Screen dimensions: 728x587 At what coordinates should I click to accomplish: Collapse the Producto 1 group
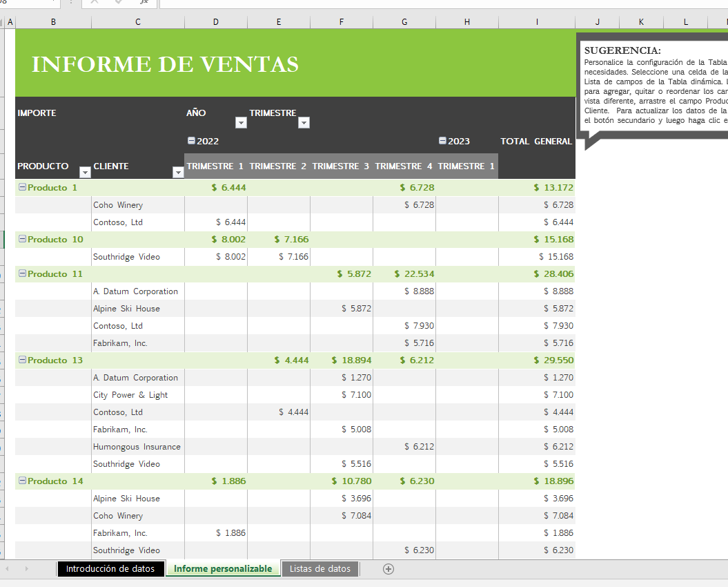click(21, 187)
